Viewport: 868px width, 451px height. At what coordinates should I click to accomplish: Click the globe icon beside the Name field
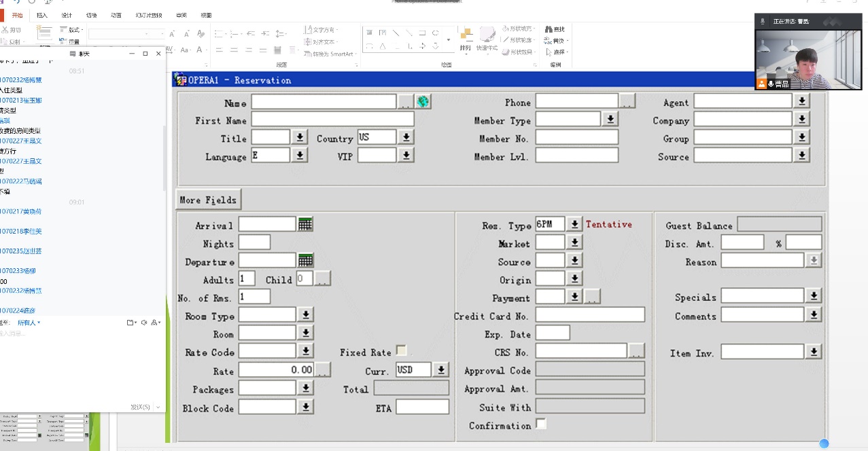423,102
